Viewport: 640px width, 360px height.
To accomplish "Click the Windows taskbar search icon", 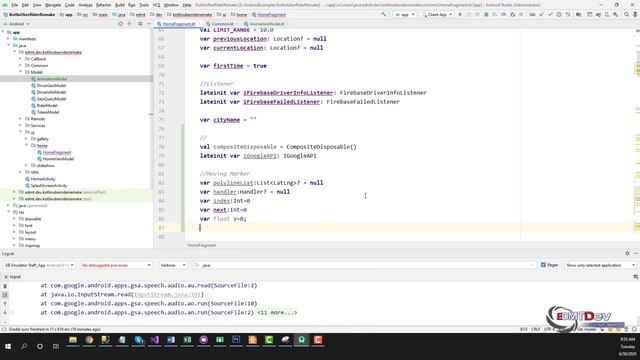I will point(24,346).
